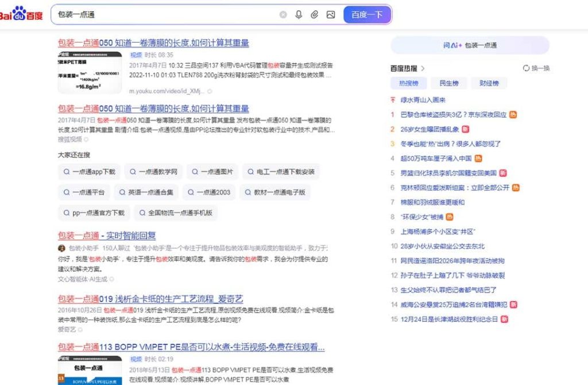Screen dimensions: 588x385
Task: Click the 包装小助手 assistant avatar icon
Action: pos(60,247)
